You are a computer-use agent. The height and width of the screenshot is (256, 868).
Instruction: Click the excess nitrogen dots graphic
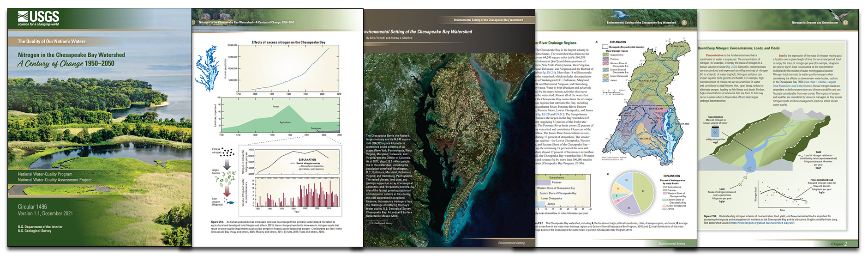pyautogui.click(x=227, y=152)
